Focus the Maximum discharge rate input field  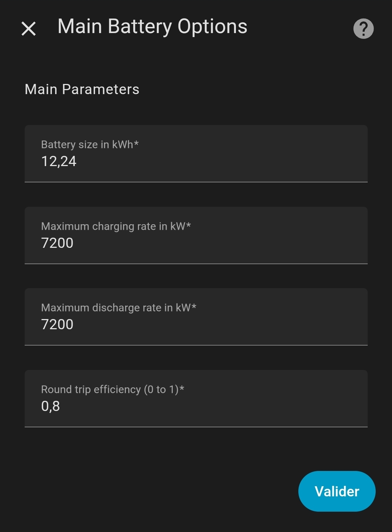pyautogui.click(x=196, y=317)
